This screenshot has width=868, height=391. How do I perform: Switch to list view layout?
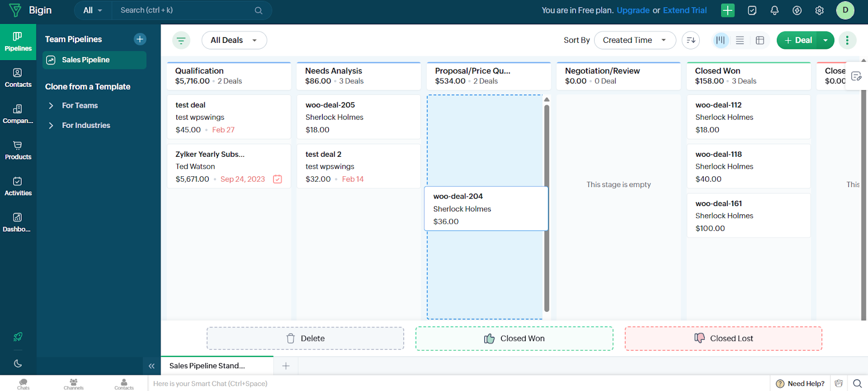(x=739, y=40)
